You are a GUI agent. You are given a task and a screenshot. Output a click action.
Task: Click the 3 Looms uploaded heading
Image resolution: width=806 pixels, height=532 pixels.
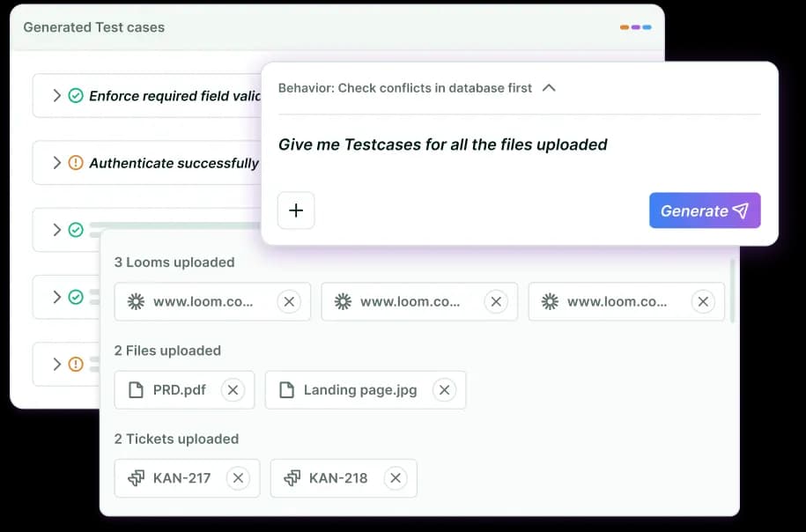[174, 262]
